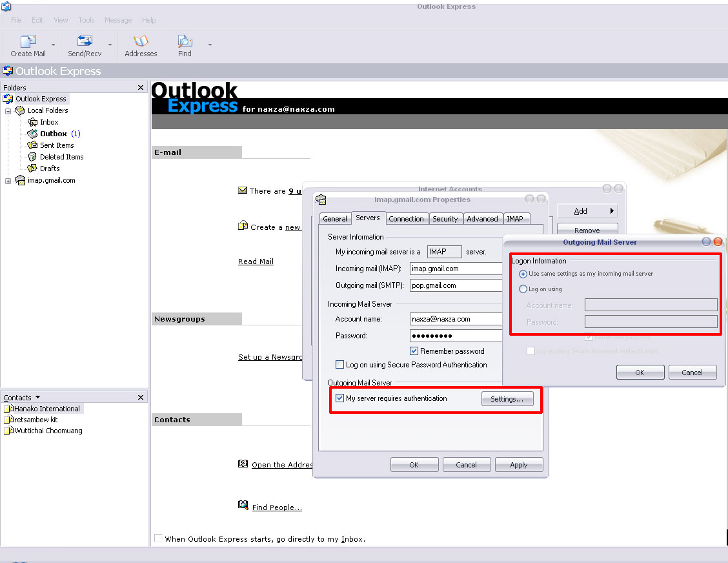This screenshot has height=563, width=728.
Task: Open the Tools menu
Action: click(x=86, y=20)
